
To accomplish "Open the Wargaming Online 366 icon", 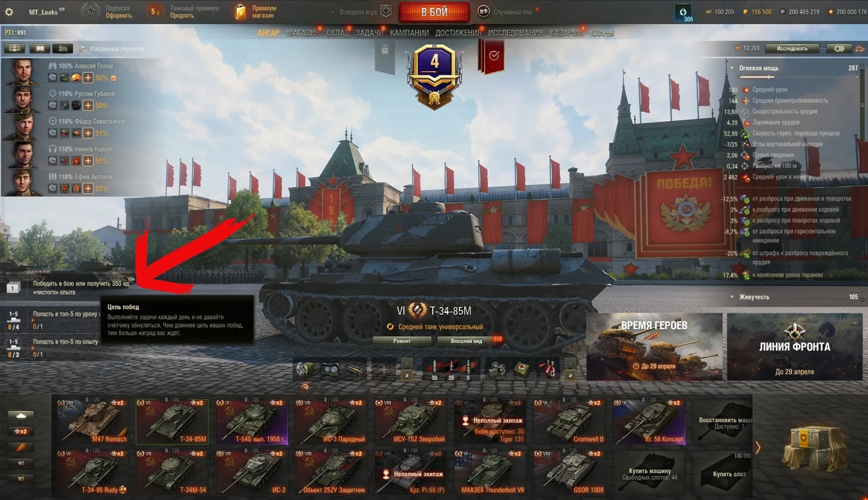I will tap(683, 12).
